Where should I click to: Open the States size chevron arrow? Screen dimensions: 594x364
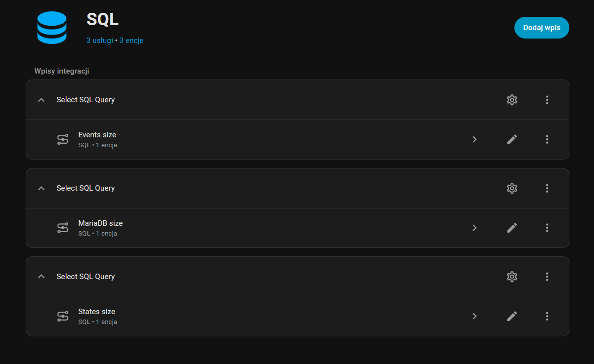474,316
